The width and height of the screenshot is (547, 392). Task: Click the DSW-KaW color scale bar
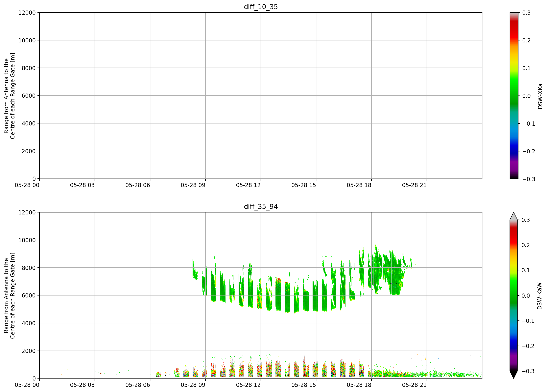(x=514, y=295)
